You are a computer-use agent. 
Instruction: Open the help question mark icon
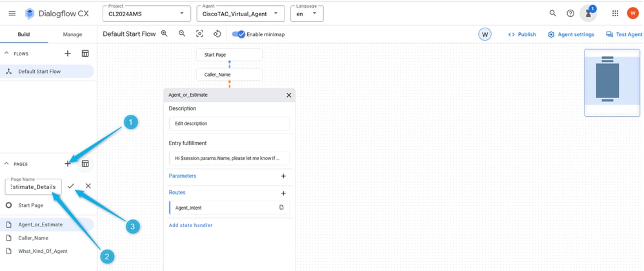tap(570, 13)
